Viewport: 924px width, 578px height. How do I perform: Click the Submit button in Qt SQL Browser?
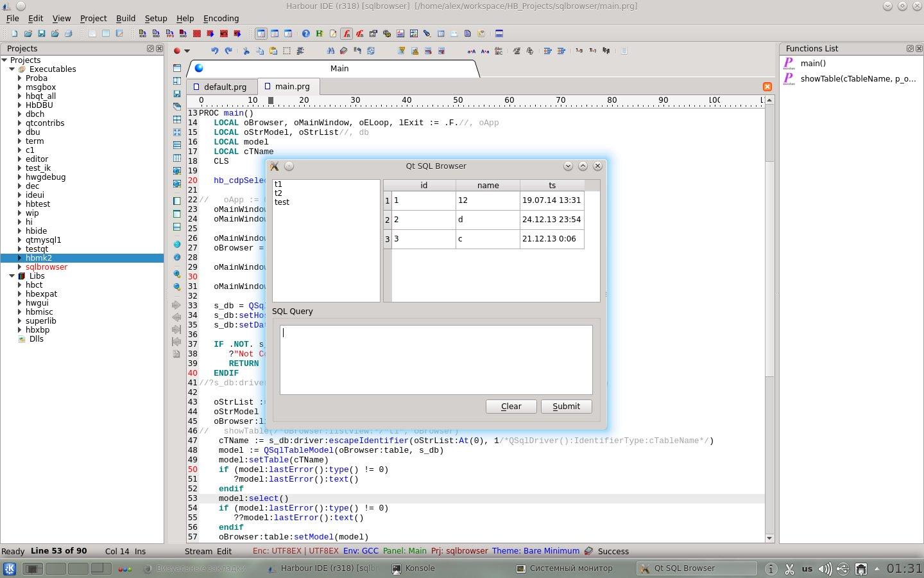[566, 406]
